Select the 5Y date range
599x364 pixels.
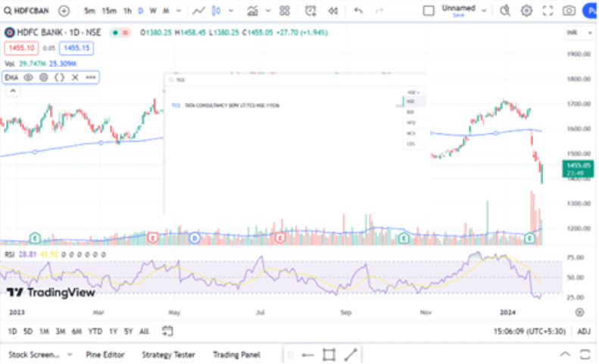pyautogui.click(x=129, y=331)
